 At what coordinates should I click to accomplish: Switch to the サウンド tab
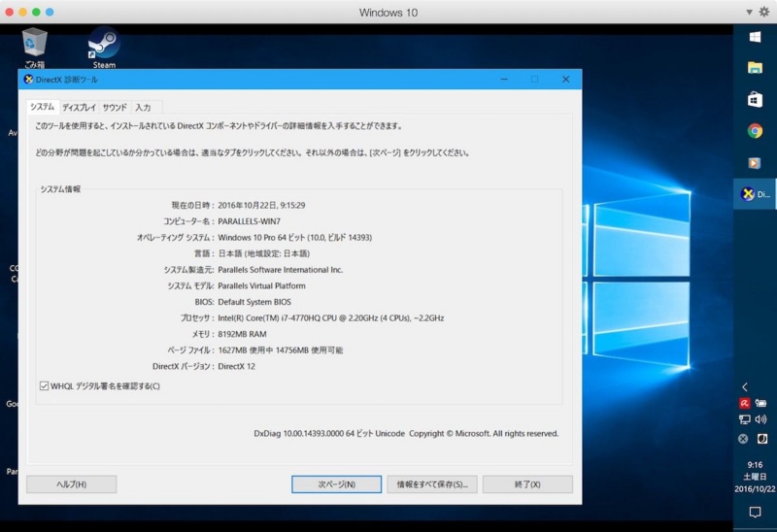[115, 108]
